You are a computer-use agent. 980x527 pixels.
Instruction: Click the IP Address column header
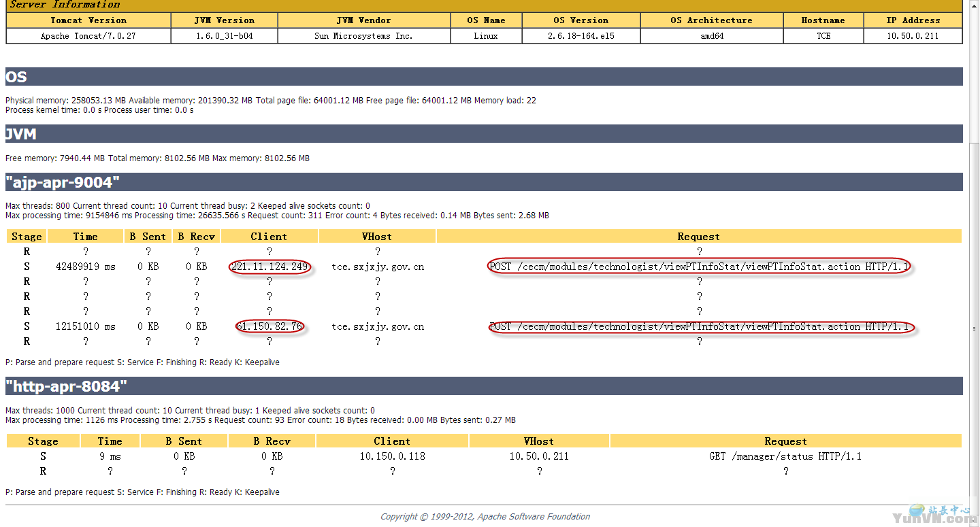coord(913,20)
